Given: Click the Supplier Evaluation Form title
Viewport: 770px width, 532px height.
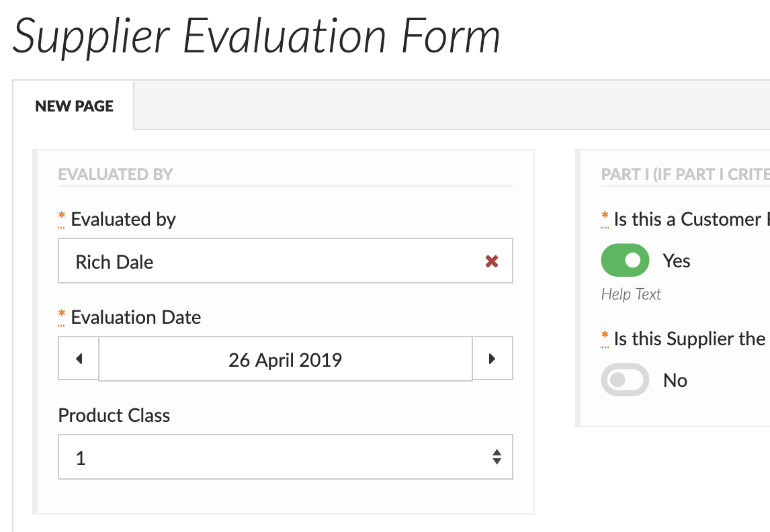Looking at the screenshot, I should [x=257, y=36].
